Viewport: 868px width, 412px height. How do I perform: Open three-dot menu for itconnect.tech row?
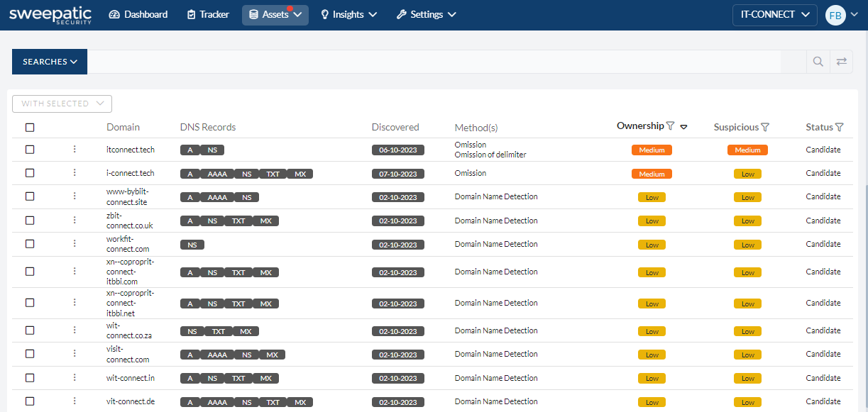coord(75,150)
